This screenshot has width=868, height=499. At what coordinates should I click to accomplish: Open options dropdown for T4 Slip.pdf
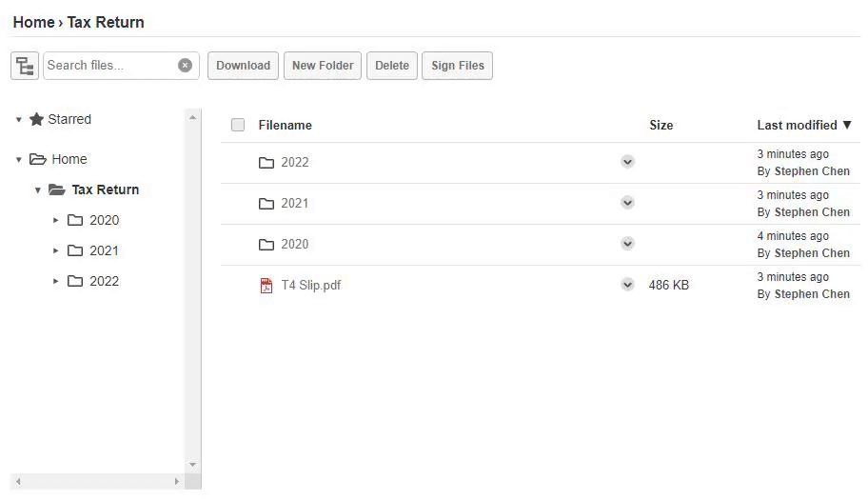(627, 285)
